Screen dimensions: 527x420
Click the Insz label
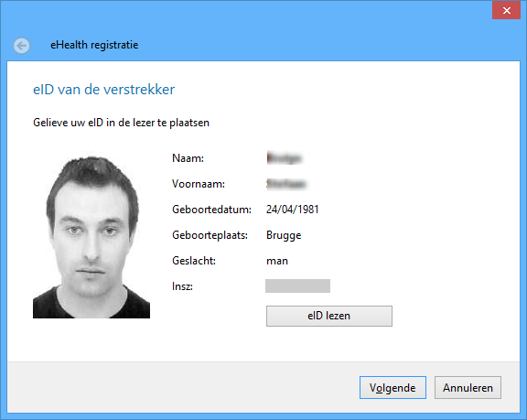[182, 286]
